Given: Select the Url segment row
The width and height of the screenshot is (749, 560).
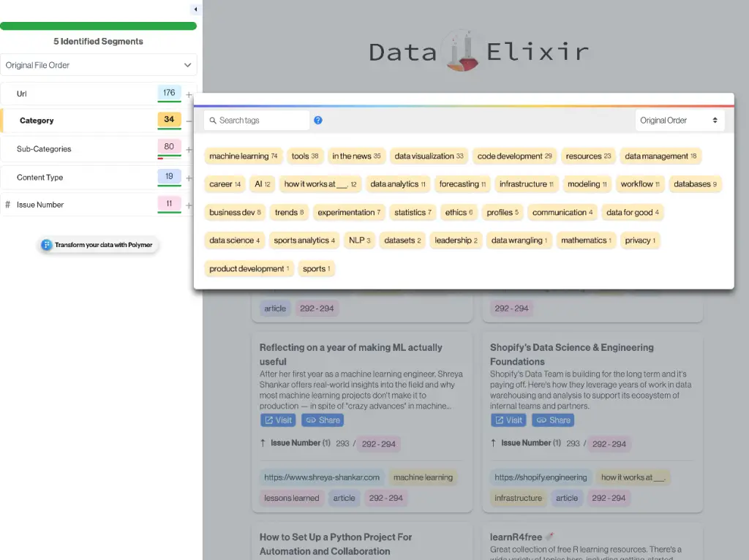Looking at the screenshot, I should [97, 94].
